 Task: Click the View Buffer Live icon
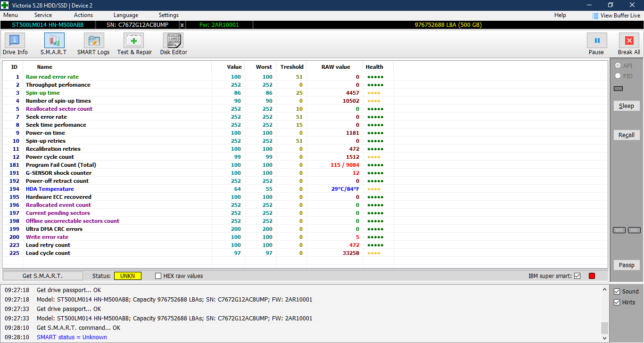[x=595, y=16]
